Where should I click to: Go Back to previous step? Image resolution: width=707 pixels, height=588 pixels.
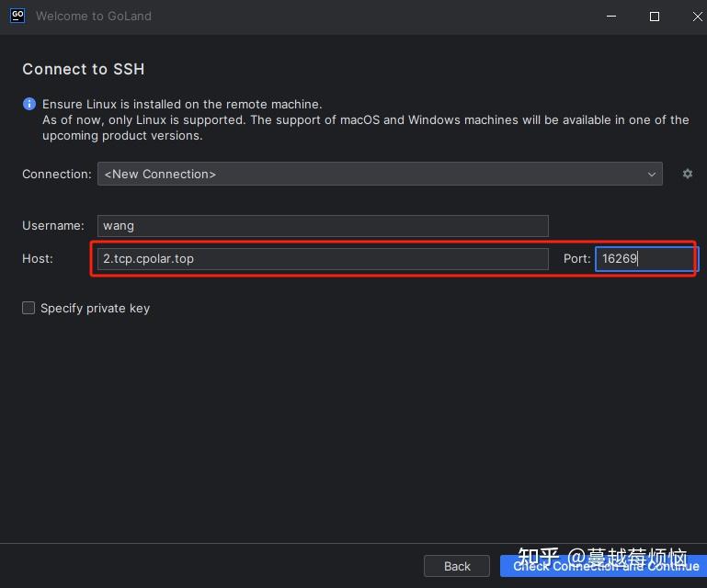pos(457,566)
